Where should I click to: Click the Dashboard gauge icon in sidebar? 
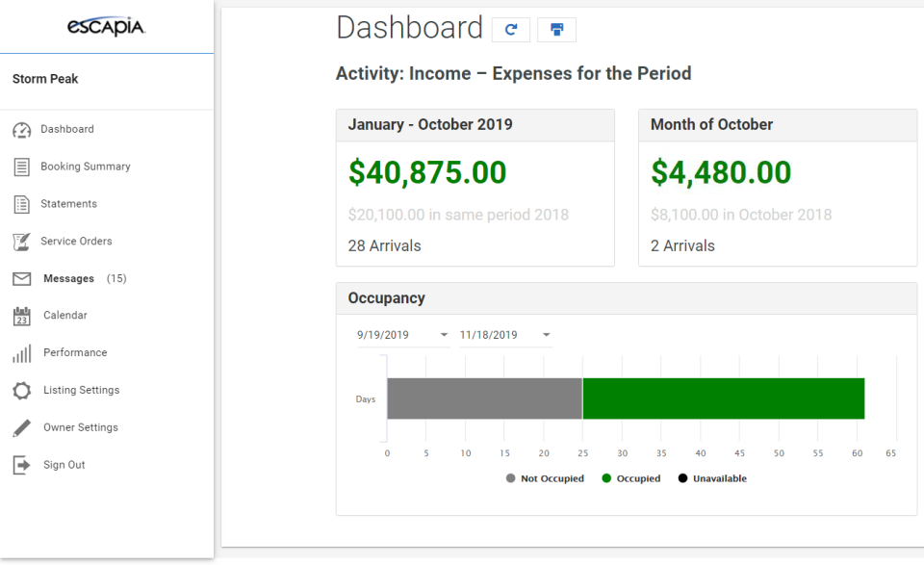[x=21, y=130]
